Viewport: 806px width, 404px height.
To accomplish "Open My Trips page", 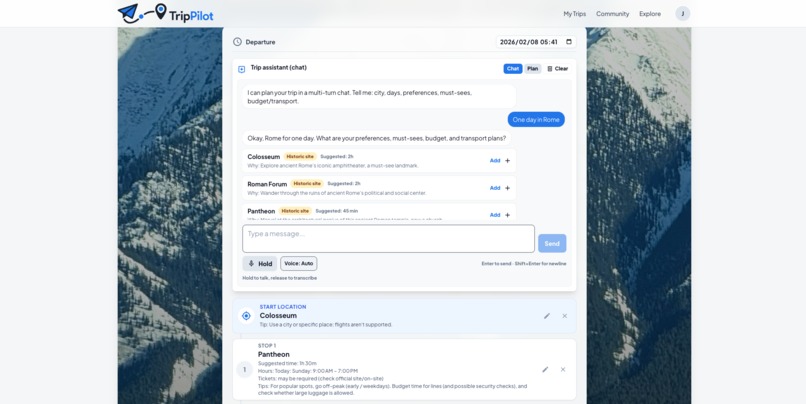I will 574,14.
